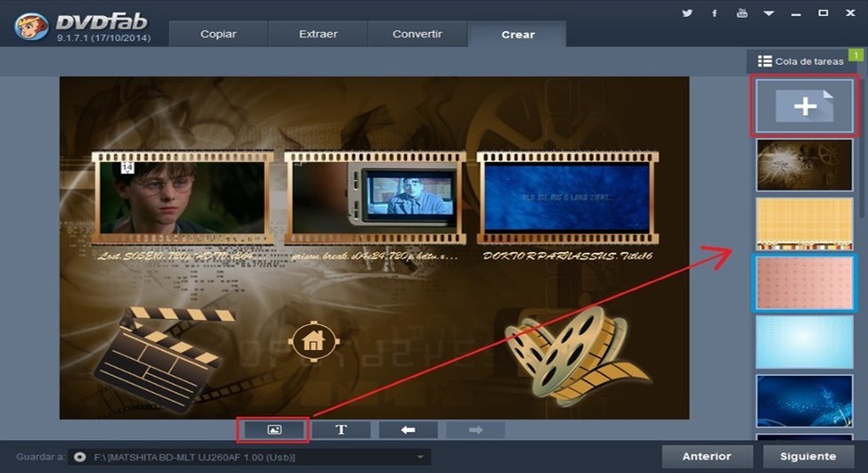Click the Anterior button
The height and width of the screenshot is (473, 868).
pyautogui.click(x=707, y=456)
